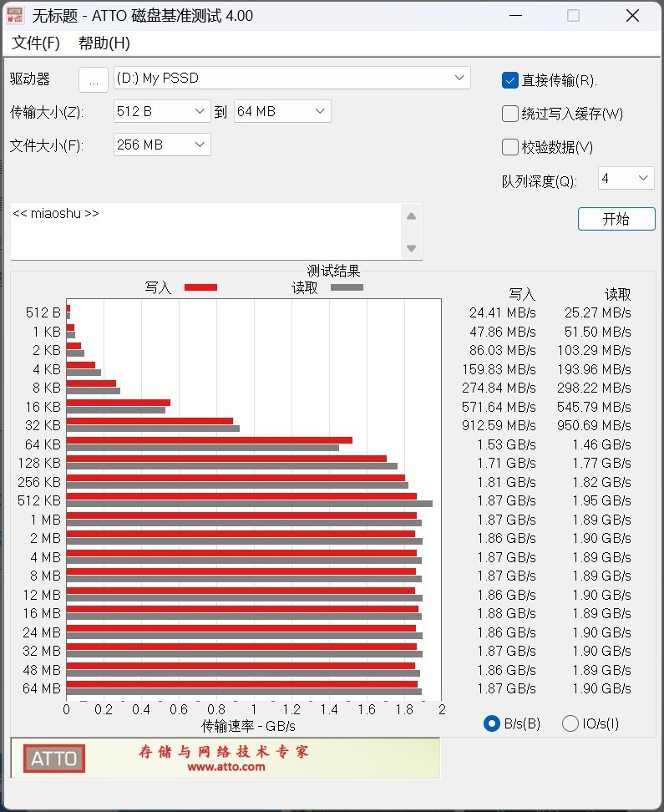Minimize the ATTO window

click(515, 16)
